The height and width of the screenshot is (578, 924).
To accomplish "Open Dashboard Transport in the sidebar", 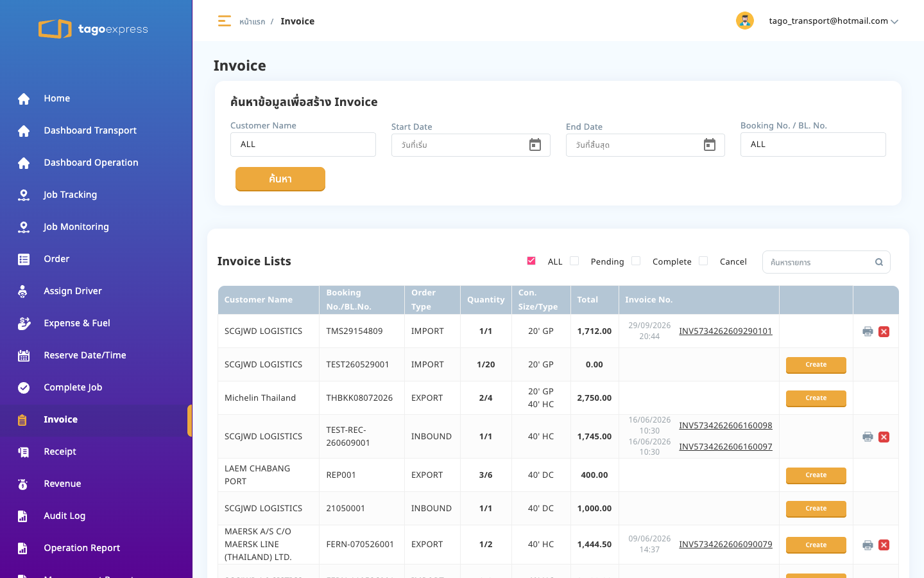I will (96, 130).
